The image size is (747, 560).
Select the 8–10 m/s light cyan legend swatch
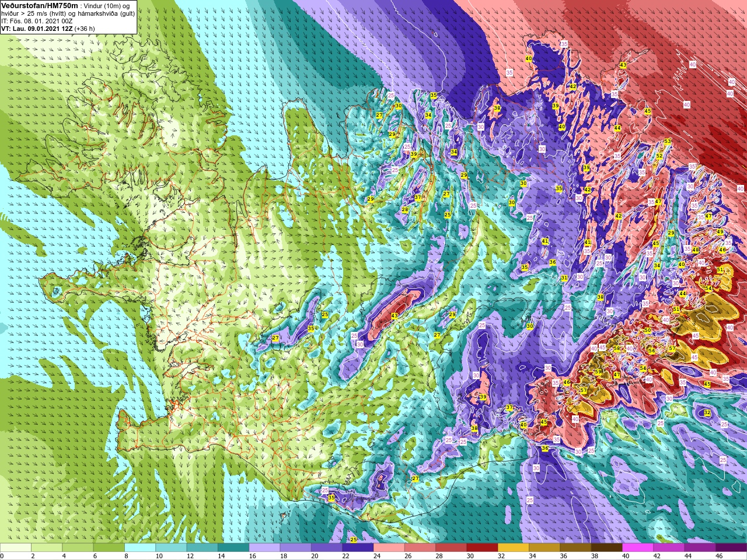tap(140, 548)
